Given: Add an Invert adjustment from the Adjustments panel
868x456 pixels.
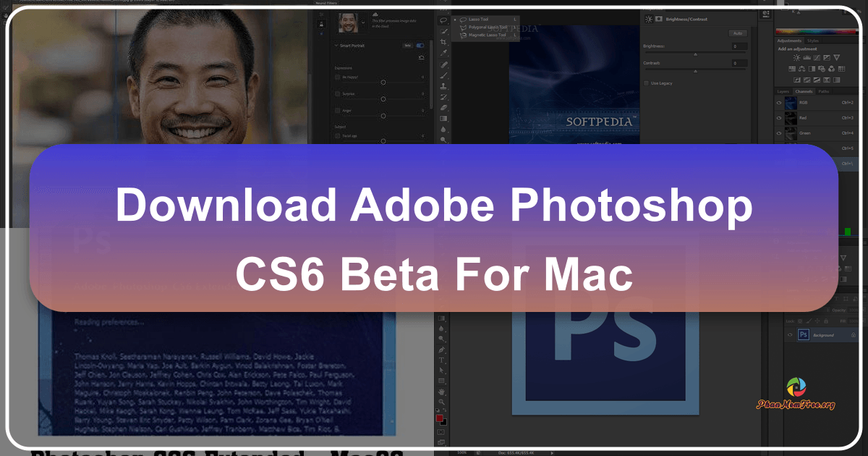Looking at the screenshot, I should click(x=797, y=80).
